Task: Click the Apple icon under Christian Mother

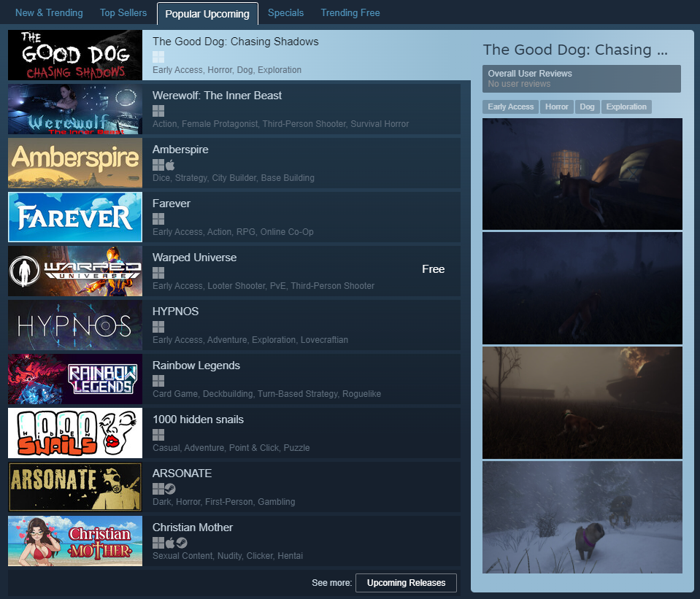Action: click(170, 543)
